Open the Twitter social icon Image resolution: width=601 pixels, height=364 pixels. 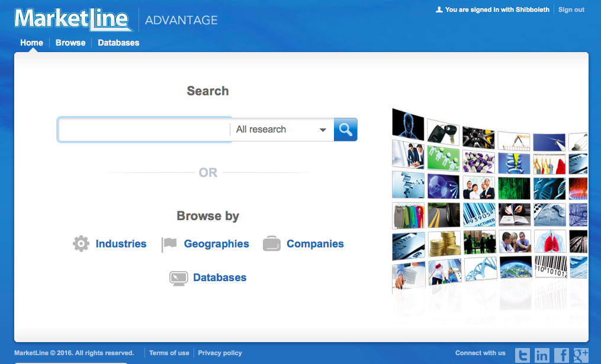(x=522, y=355)
